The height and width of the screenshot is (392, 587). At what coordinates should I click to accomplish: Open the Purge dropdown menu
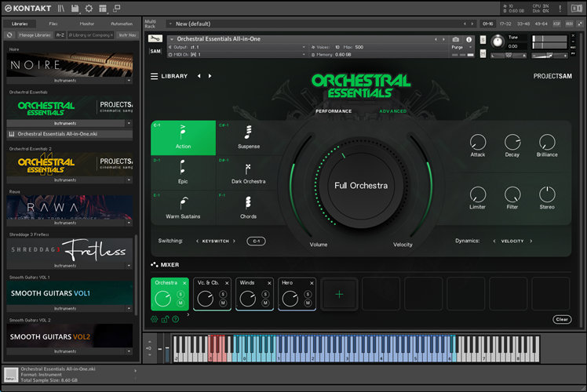click(461, 47)
